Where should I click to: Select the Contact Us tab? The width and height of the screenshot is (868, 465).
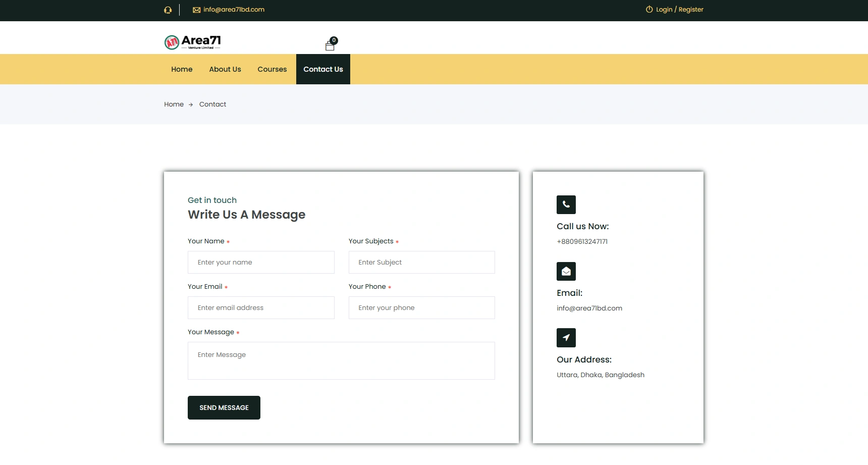tap(323, 69)
